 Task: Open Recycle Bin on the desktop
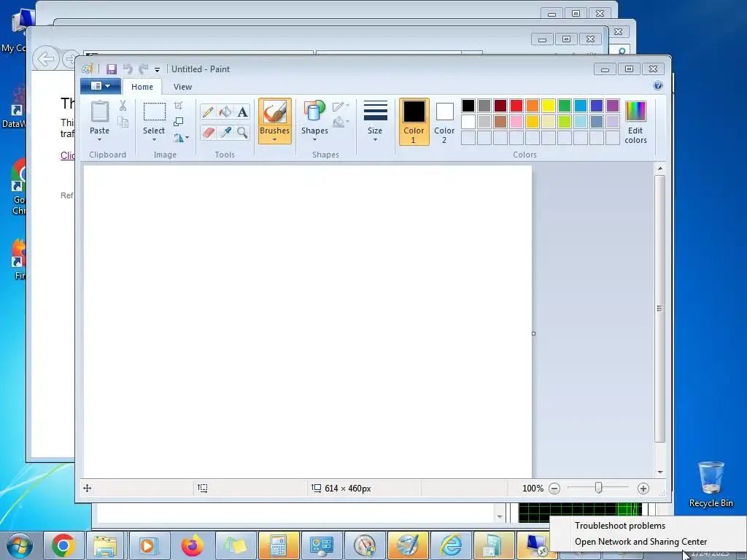coord(711,484)
